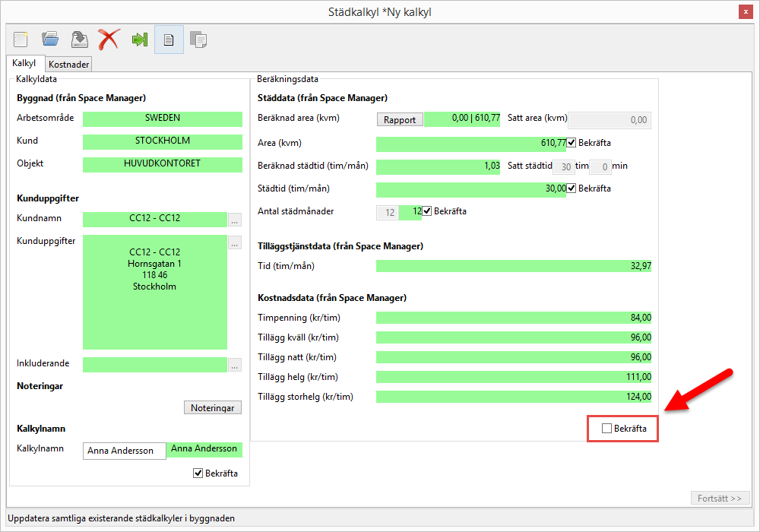Open Noteringar with its button
Viewport: 760px width, 532px height.
click(213, 408)
